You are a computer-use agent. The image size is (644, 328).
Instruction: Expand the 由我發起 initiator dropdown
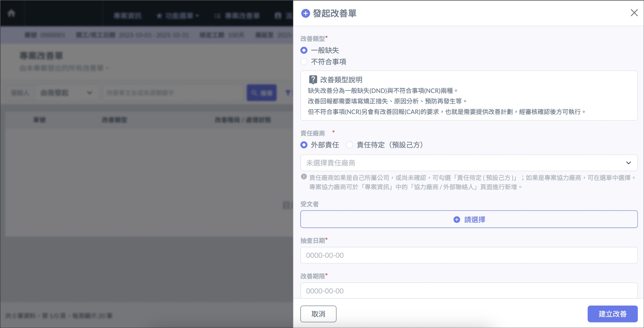(x=66, y=93)
